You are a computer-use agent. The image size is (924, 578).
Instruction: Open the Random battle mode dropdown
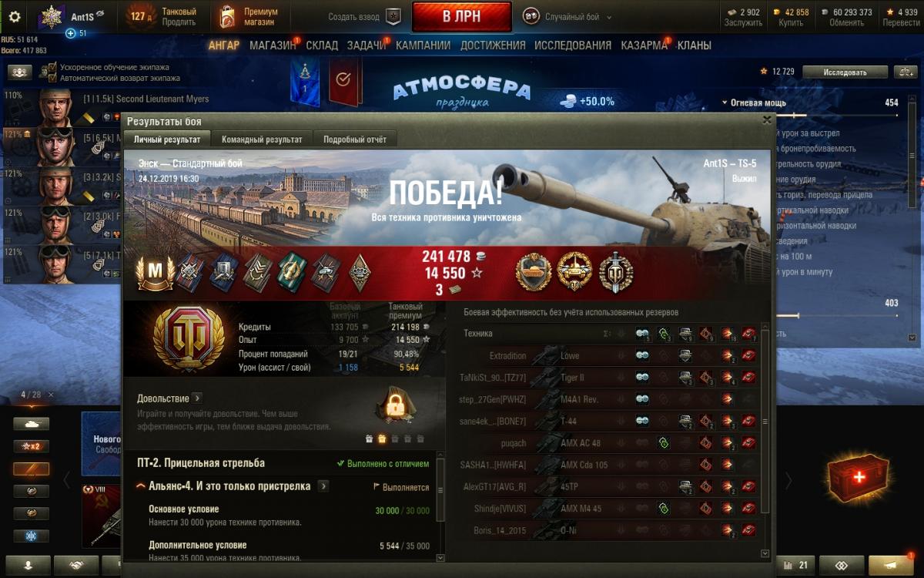coord(568,16)
